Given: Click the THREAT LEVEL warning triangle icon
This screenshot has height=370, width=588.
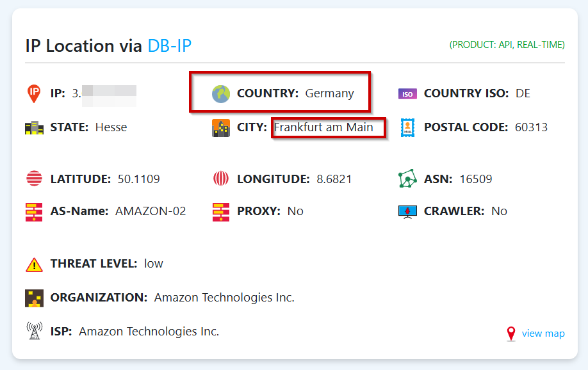Looking at the screenshot, I should coord(34,264).
